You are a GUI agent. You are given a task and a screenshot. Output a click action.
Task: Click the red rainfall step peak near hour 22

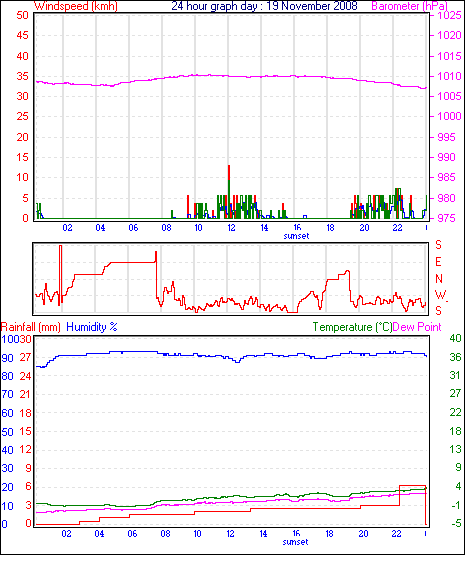pos(413,486)
